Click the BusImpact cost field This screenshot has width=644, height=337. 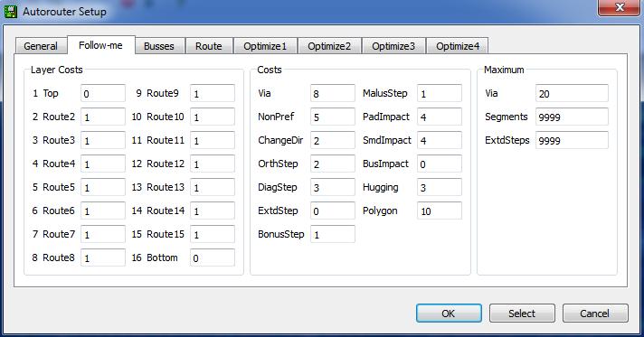point(440,164)
